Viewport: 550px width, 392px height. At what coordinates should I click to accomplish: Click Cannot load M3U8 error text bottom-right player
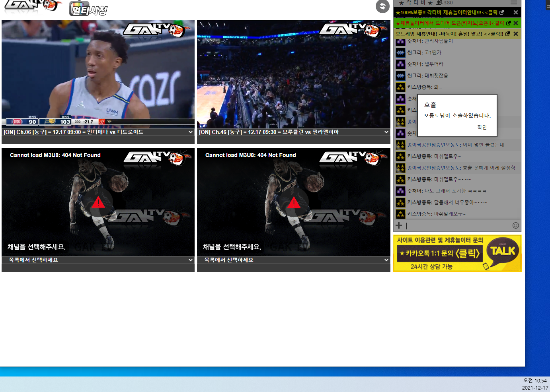(251, 155)
